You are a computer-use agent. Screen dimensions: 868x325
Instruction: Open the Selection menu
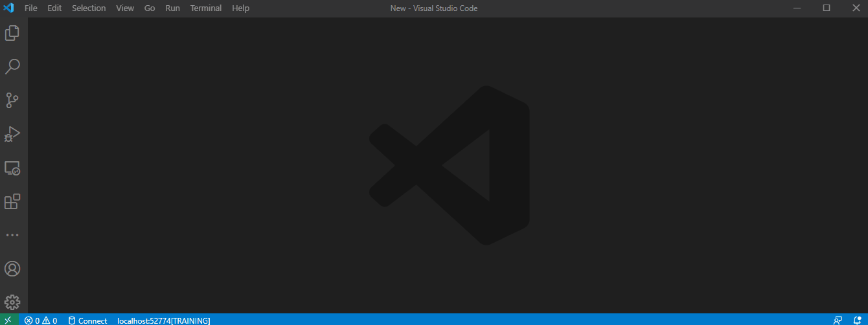pos(89,8)
